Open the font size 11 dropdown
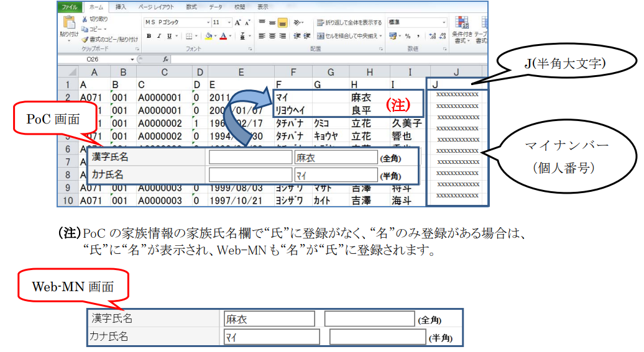The image size is (644, 352). click(x=229, y=22)
